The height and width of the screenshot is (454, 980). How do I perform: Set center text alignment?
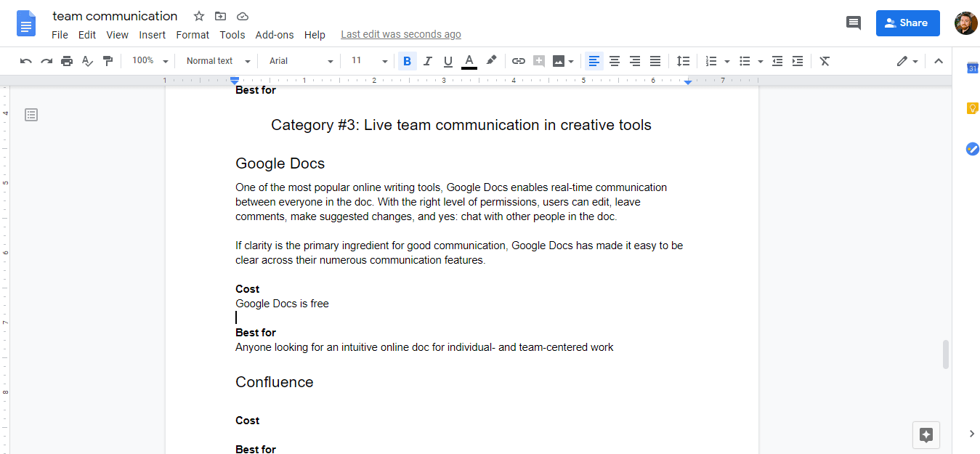point(615,61)
